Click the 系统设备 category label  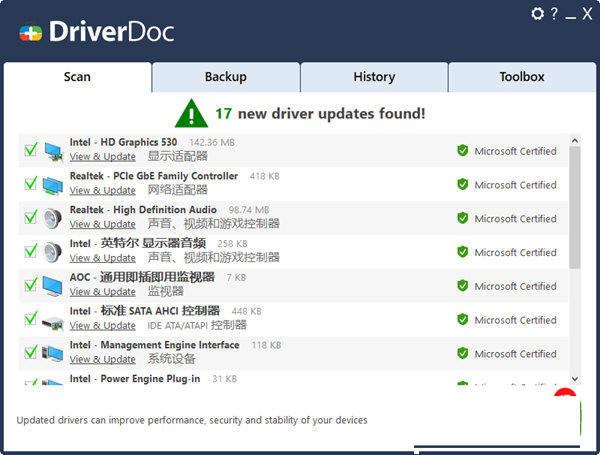click(171, 359)
